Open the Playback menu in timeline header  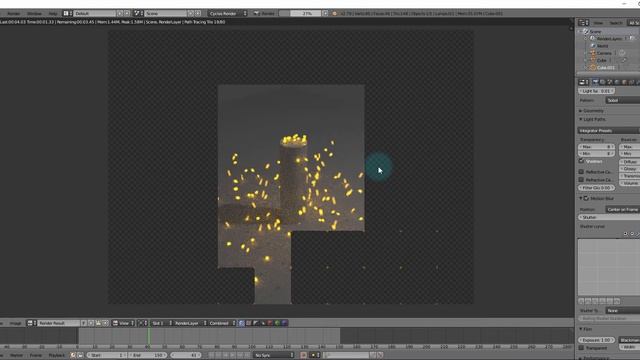(x=56, y=355)
